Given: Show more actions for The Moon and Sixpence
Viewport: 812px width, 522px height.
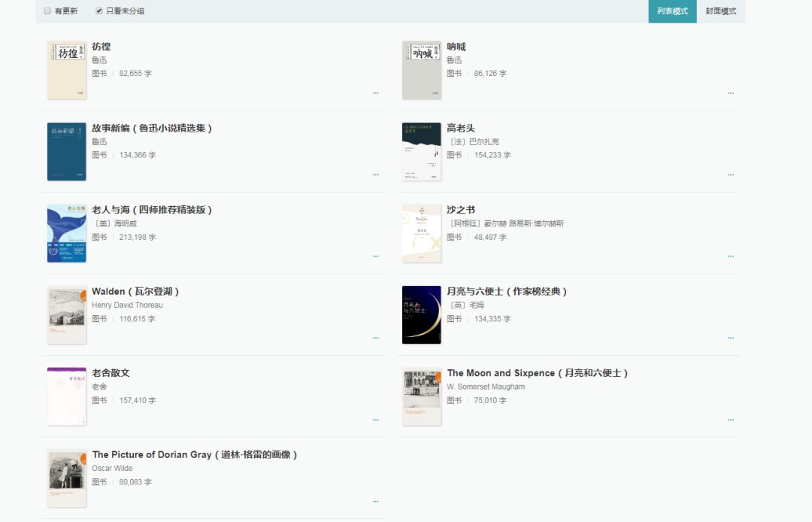Looking at the screenshot, I should tap(730, 420).
